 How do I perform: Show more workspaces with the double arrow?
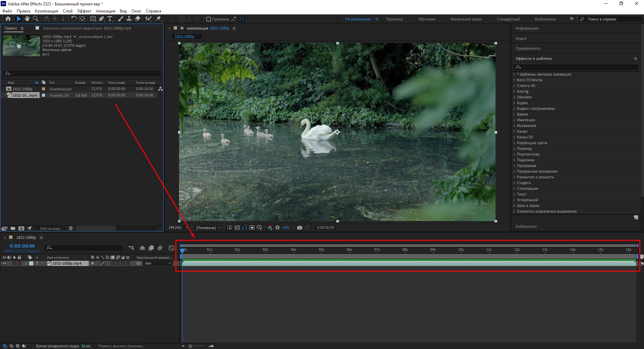coord(571,19)
